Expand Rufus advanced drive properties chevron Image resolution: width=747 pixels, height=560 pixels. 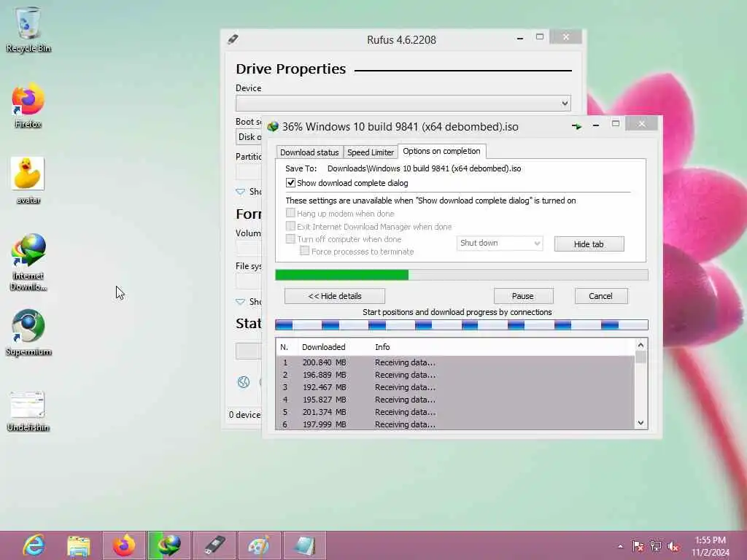pos(240,192)
